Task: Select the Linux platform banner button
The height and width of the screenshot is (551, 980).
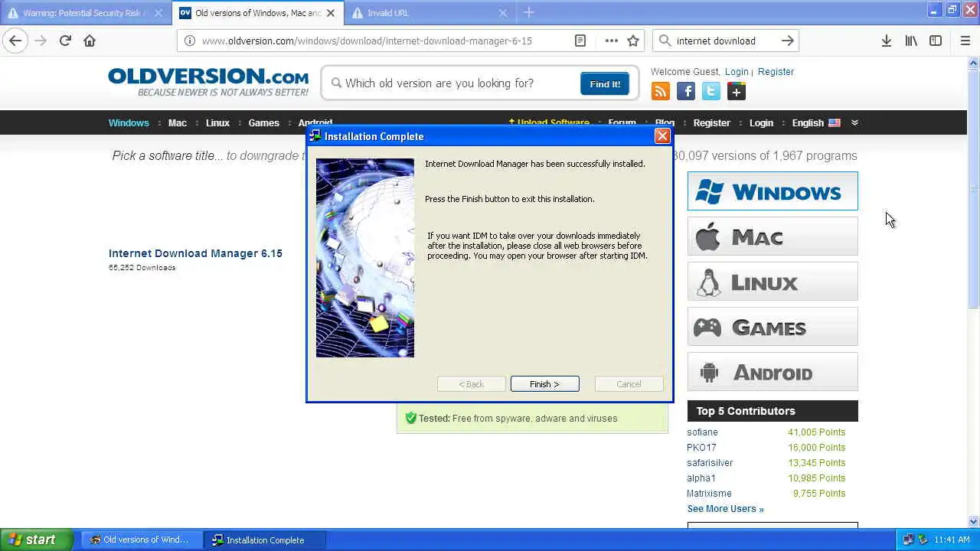Action: (773, 282)
